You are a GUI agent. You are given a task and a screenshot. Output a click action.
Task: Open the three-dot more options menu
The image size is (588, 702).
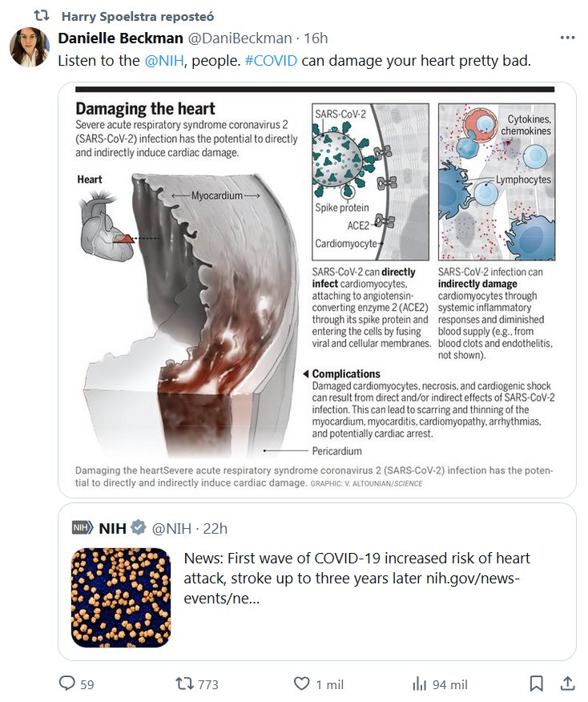tap(567, 38)
